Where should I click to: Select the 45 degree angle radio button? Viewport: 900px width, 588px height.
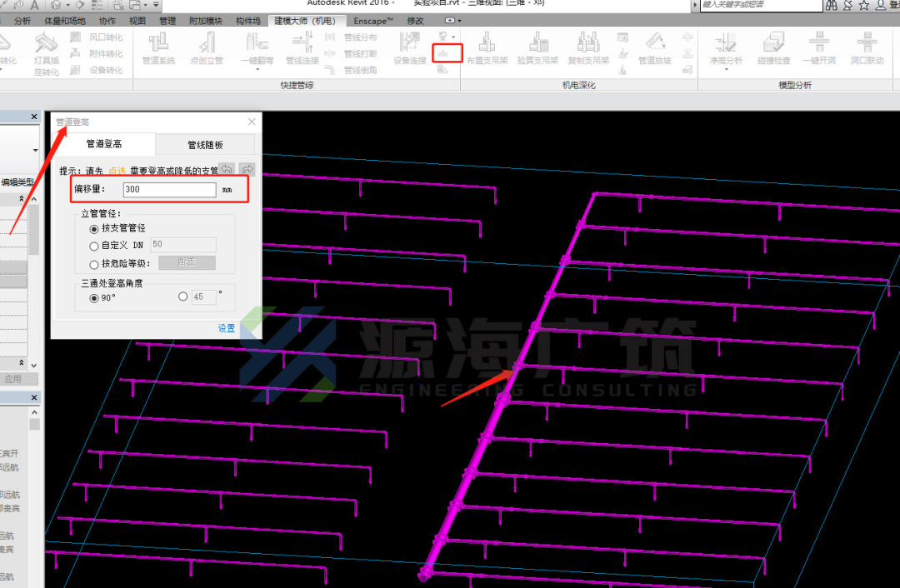pos(182,296)
